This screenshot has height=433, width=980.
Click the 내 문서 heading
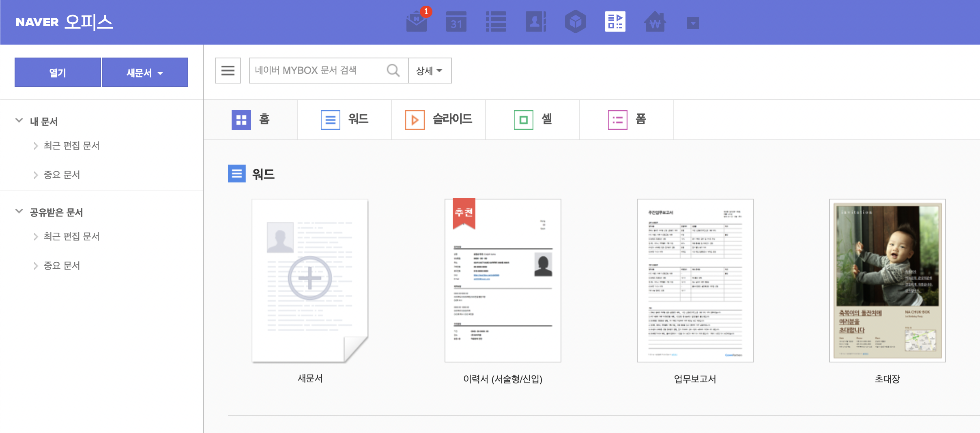click(x=44, y=121)
